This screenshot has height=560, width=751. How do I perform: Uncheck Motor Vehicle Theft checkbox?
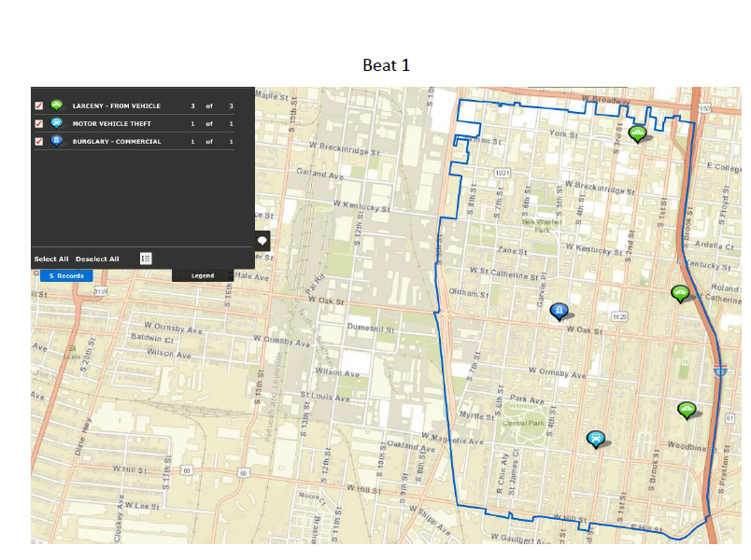pos(38,123)
